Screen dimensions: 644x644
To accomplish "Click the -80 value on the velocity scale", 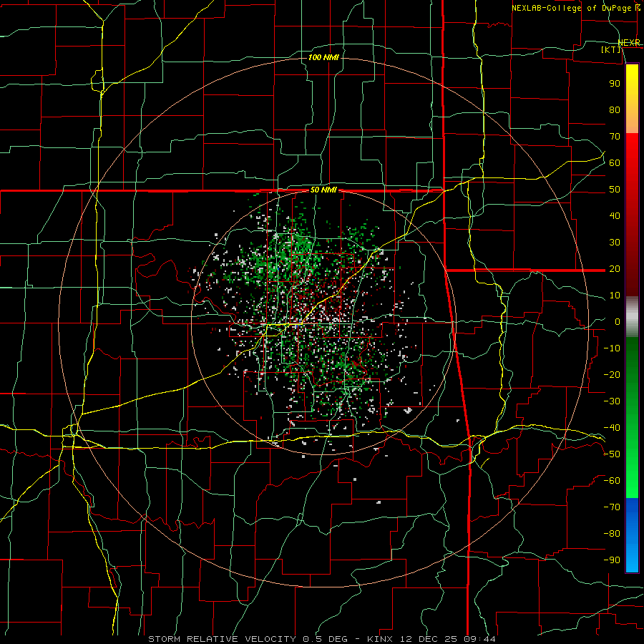I will 612,534.
